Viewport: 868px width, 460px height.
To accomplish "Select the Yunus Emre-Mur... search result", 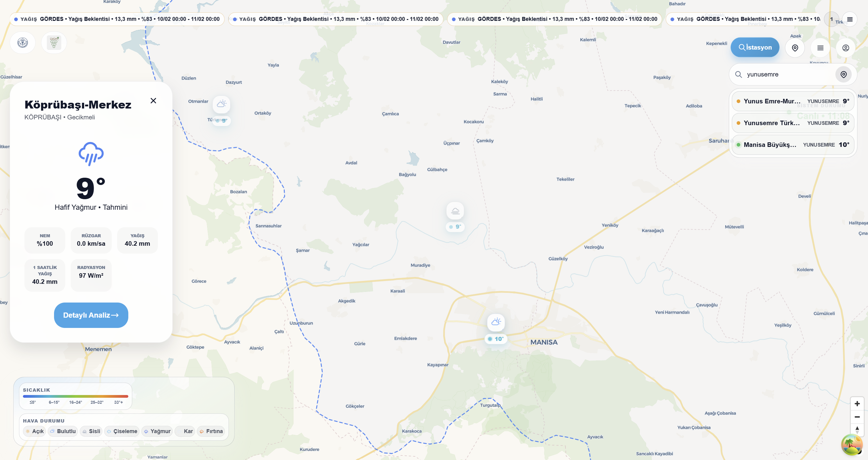I will coord(793,101).
